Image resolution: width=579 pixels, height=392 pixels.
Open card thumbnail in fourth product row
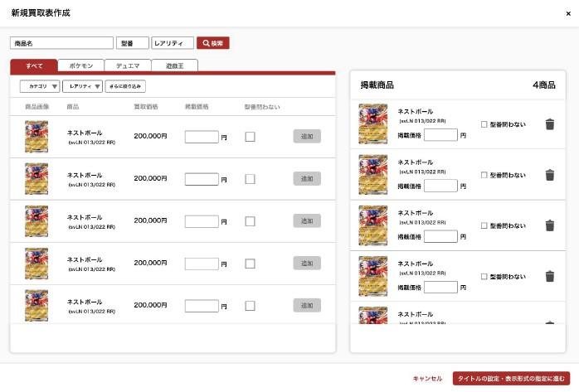36,264
